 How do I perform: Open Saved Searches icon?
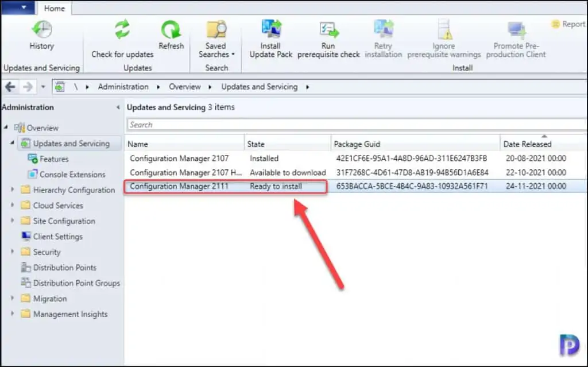[x=216, y=30]
